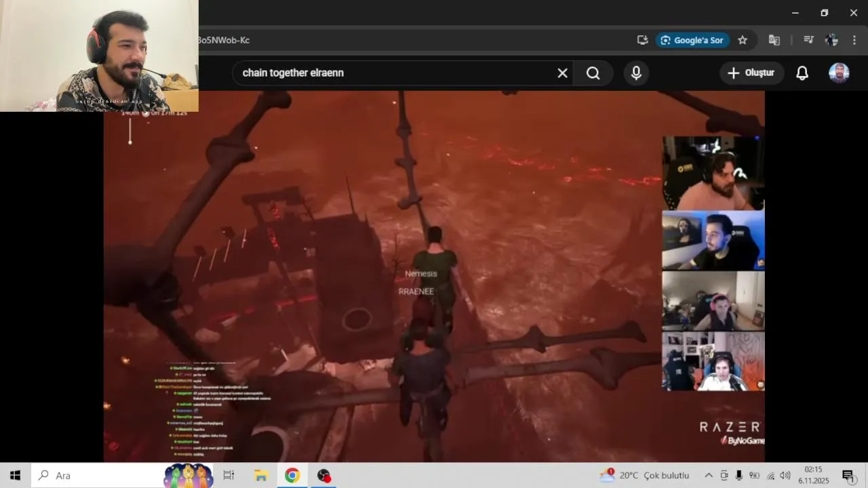Open the volume speaker tray icon
Viewport: 868px width, 488px height.
click(x=785, y=476)
